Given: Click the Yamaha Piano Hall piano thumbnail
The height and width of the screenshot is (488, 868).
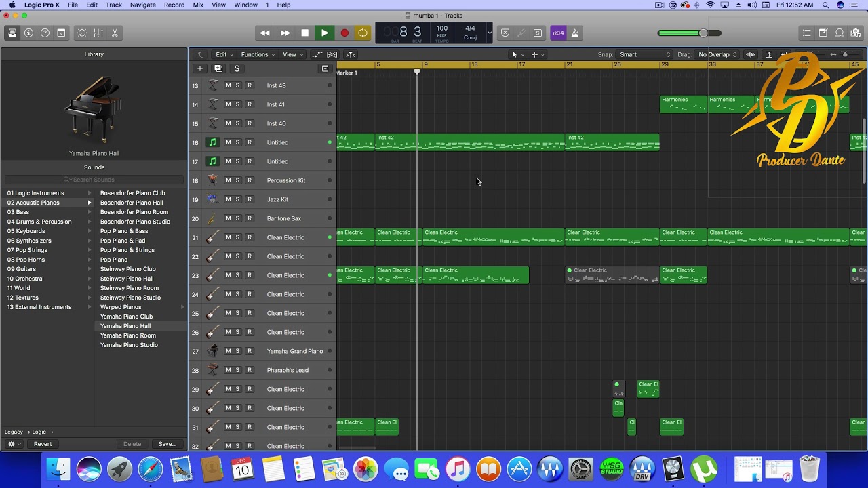Looking at the screenshot, I should 94,109.
